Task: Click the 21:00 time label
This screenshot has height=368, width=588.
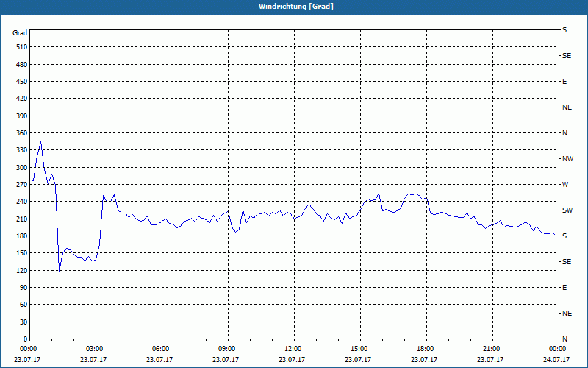Action: click(490, 348)
